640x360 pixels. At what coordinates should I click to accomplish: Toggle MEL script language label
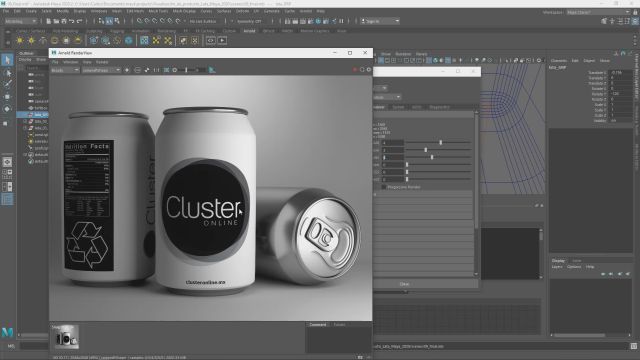tap(11, 346)
